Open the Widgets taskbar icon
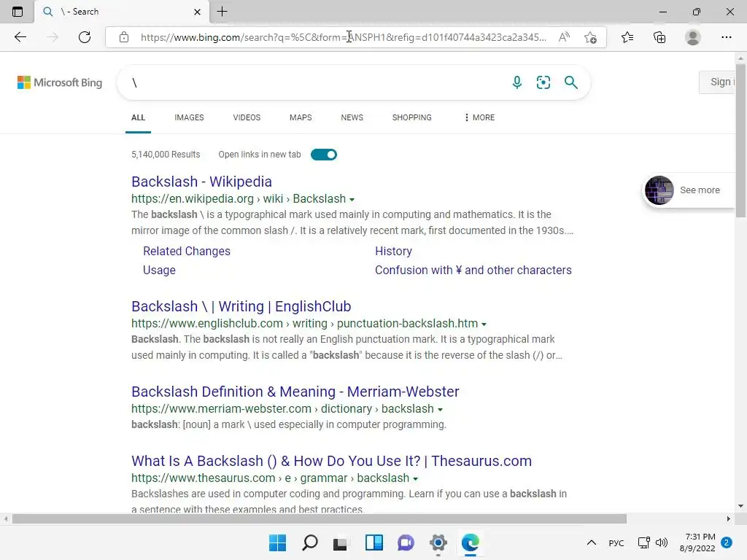The width and height of the screenshot is (747, 560). [374, 542]
